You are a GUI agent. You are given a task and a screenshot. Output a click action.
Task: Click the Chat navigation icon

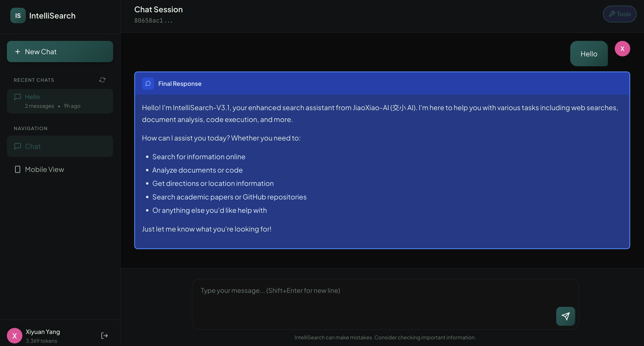(17, 146)
